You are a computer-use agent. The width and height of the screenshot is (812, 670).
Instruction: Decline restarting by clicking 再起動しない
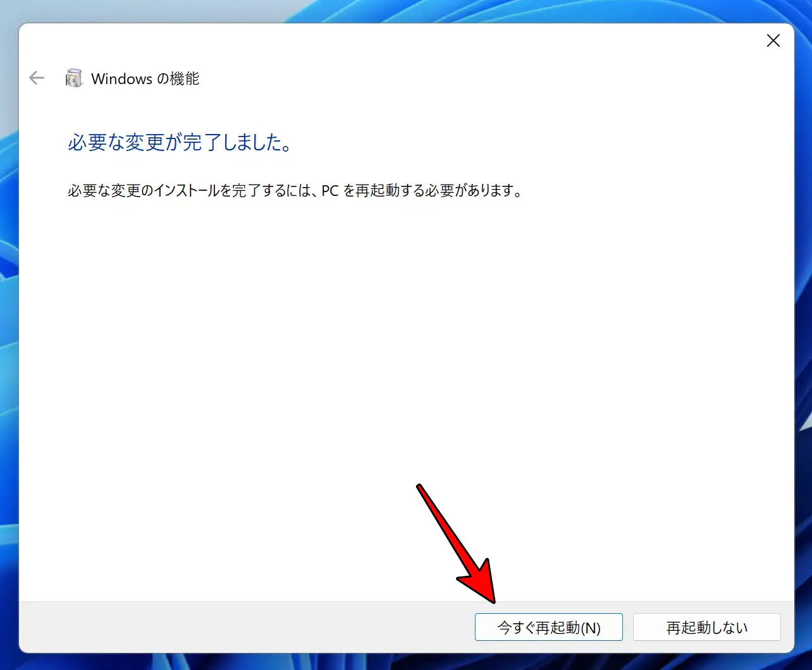click(x=706, y=626)
